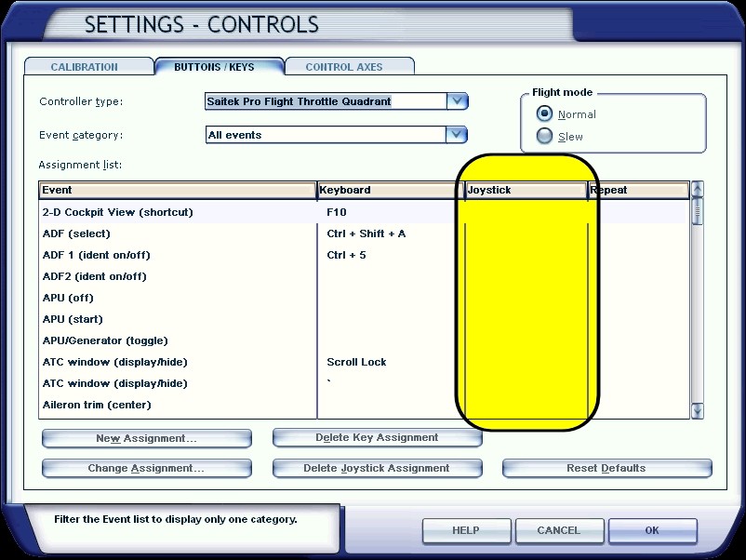Open the Controller type dropdown arrow

[458, 100]
